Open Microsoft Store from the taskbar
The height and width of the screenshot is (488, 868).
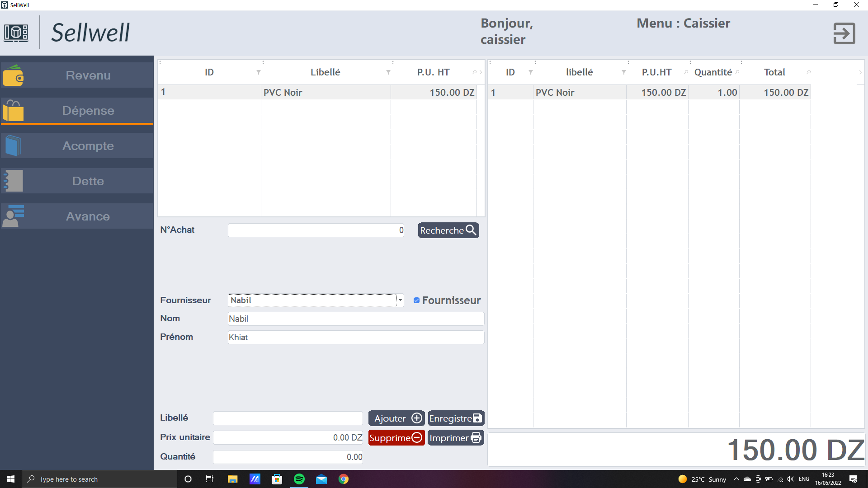[x=277, y=479]
